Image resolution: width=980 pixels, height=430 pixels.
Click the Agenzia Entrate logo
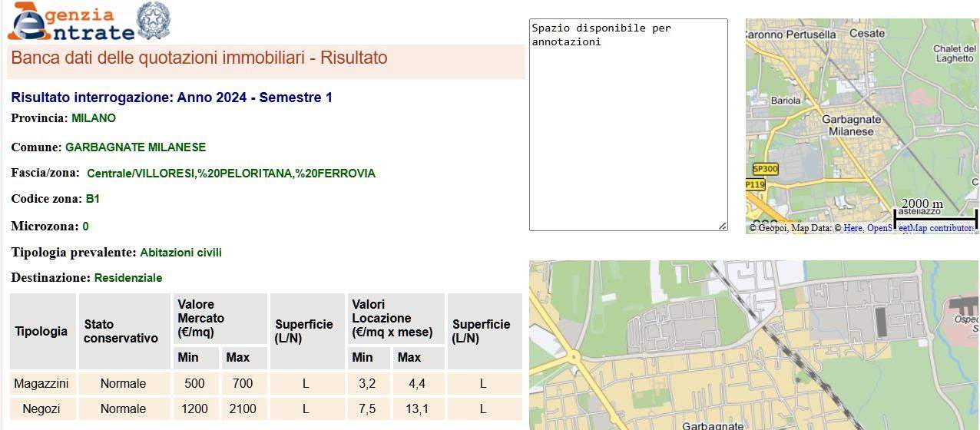71,22
